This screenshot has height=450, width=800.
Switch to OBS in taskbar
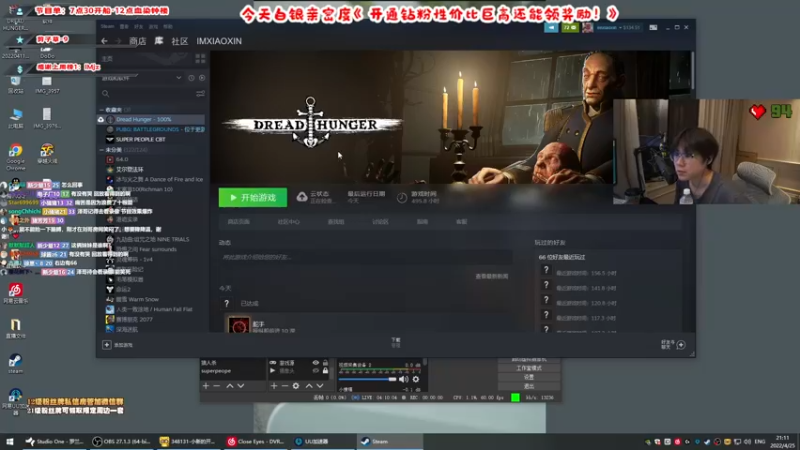(x=121, y=441)
